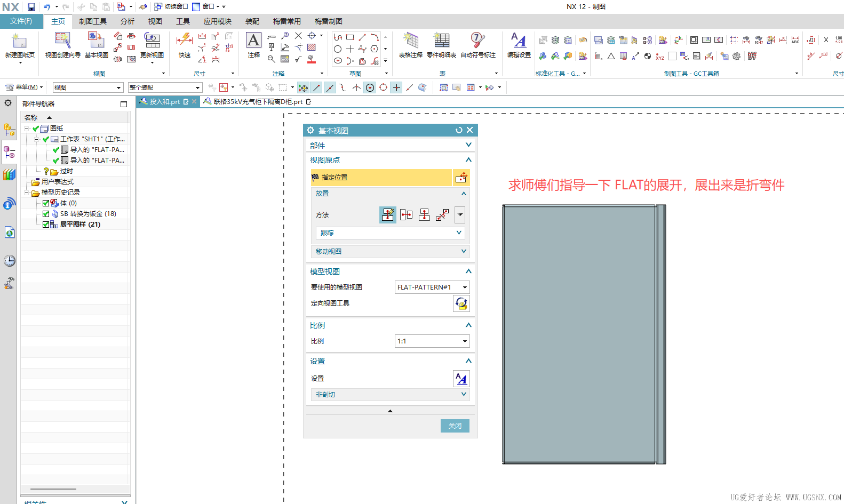Open the Roles sidebar icon
844x504 pixels.
10,283
